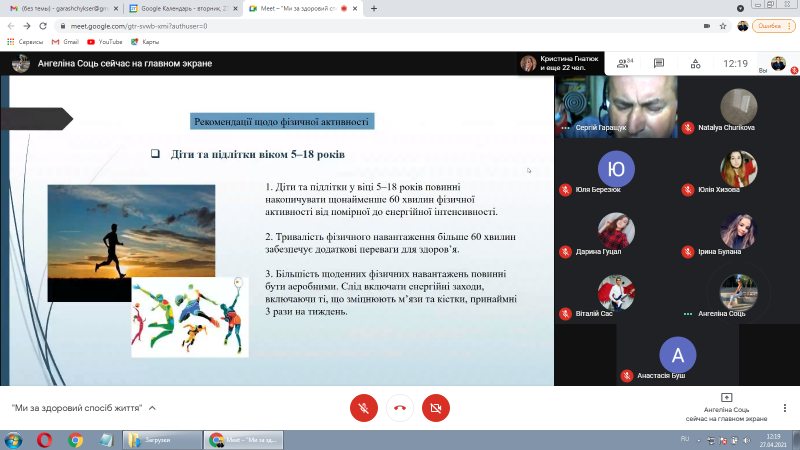800x450 pixels.
Task: Launch Chrome pinned taskbar icon
Action: [x=76, y=440]
